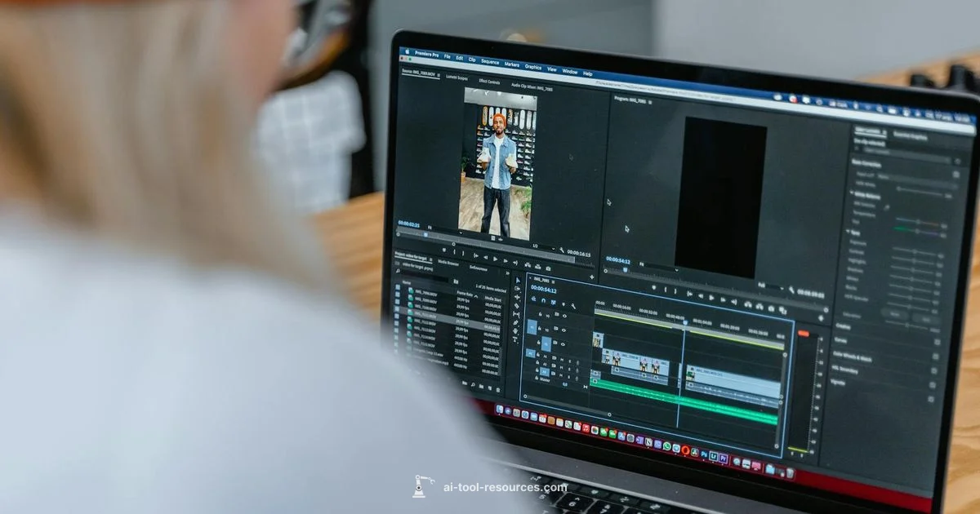Toggle Solo on the A2 audio track

point(569,369)
